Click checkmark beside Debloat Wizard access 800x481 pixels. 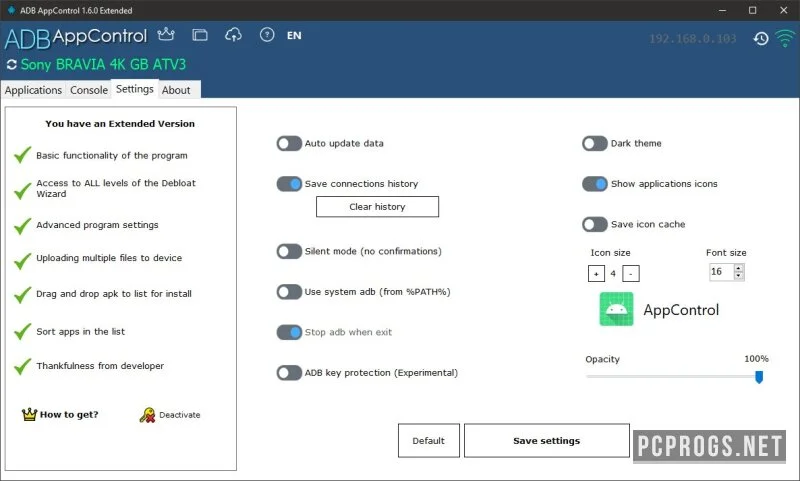coord(22,190)
